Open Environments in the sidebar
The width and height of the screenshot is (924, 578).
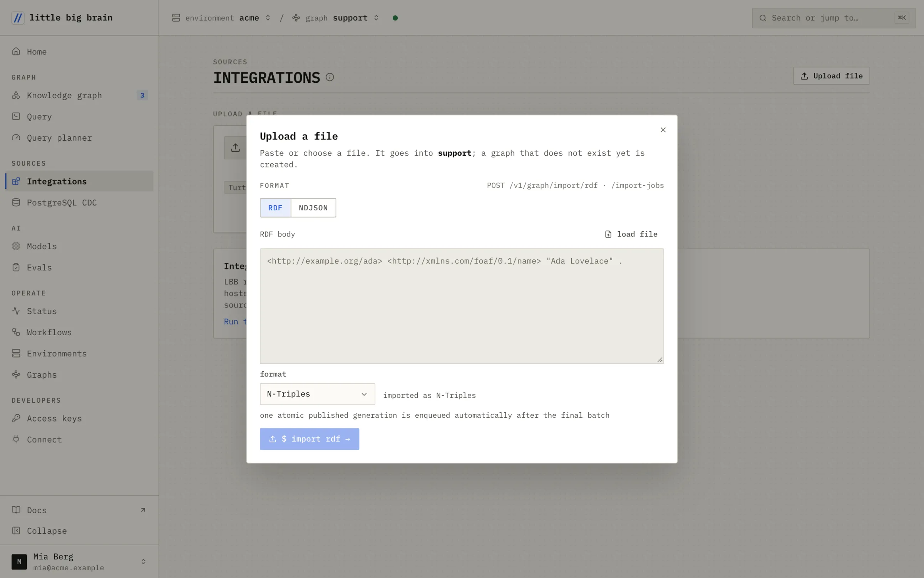coord(79,353)
